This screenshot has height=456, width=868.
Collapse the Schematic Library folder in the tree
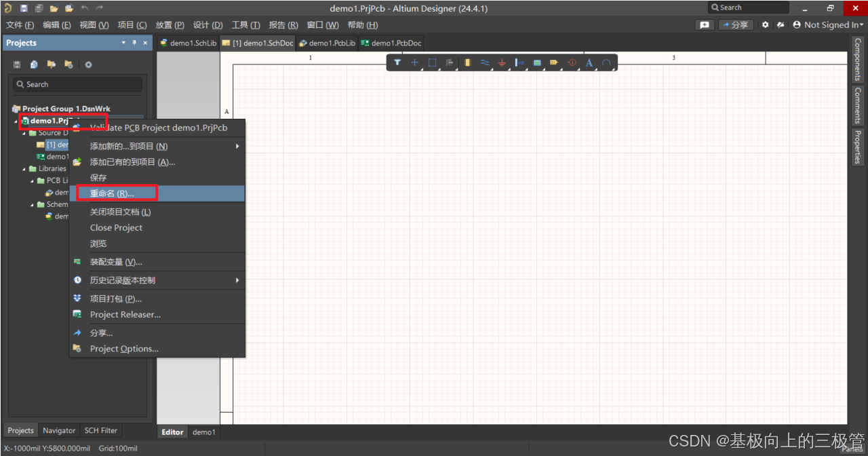[x=32, y=204]
